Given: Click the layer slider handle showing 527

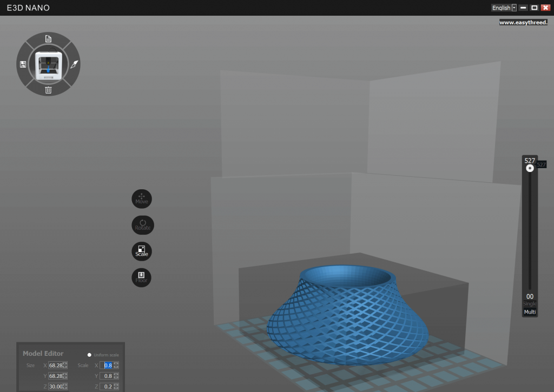Looking at the screenshot, I should coord(530,168).
